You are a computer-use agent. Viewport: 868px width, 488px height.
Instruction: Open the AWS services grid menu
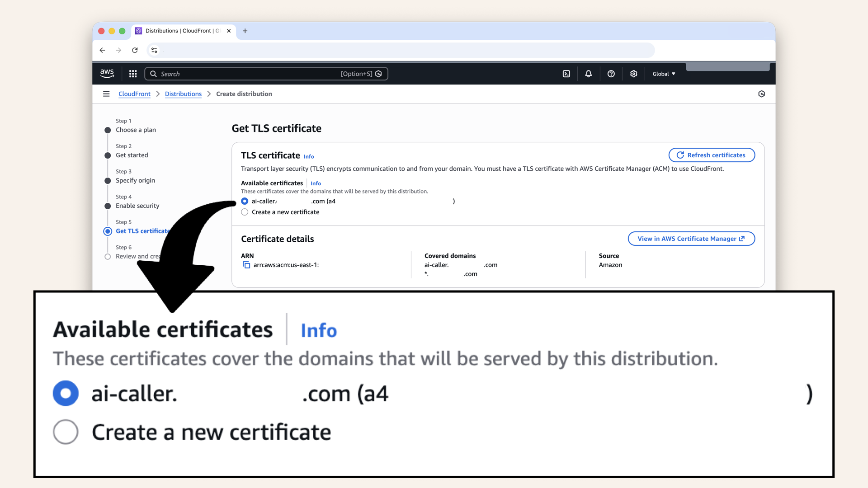[x=132, y=74]
